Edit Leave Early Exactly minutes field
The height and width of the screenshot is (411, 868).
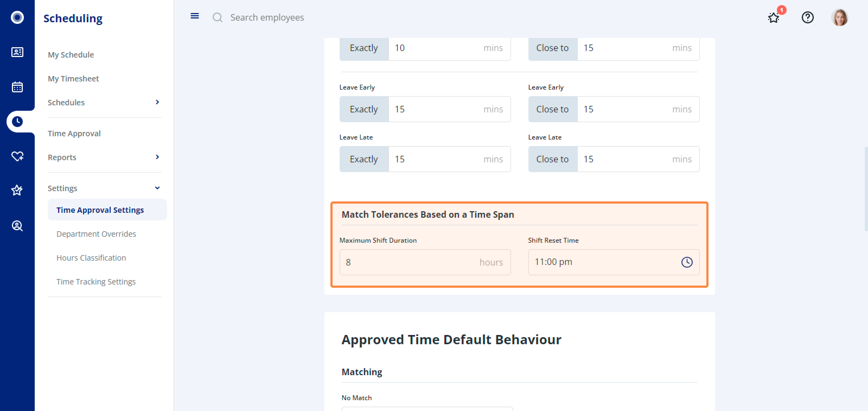coord(449,109)
